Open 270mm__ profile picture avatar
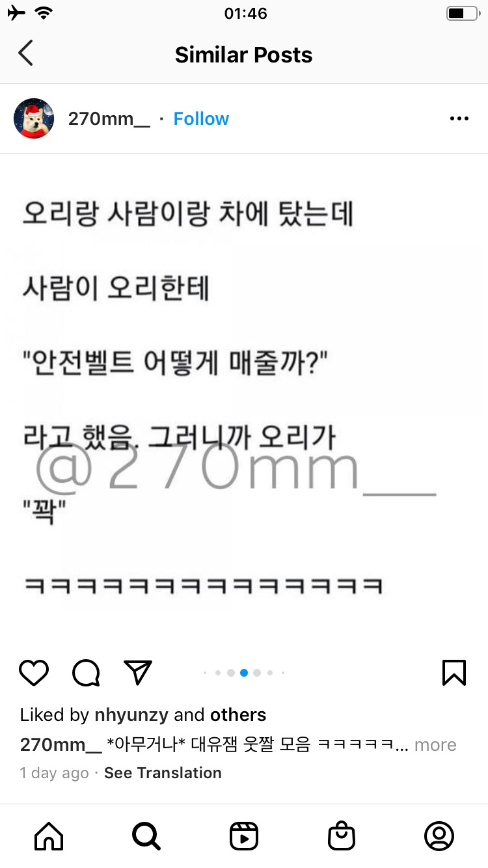 pos(34,118)
